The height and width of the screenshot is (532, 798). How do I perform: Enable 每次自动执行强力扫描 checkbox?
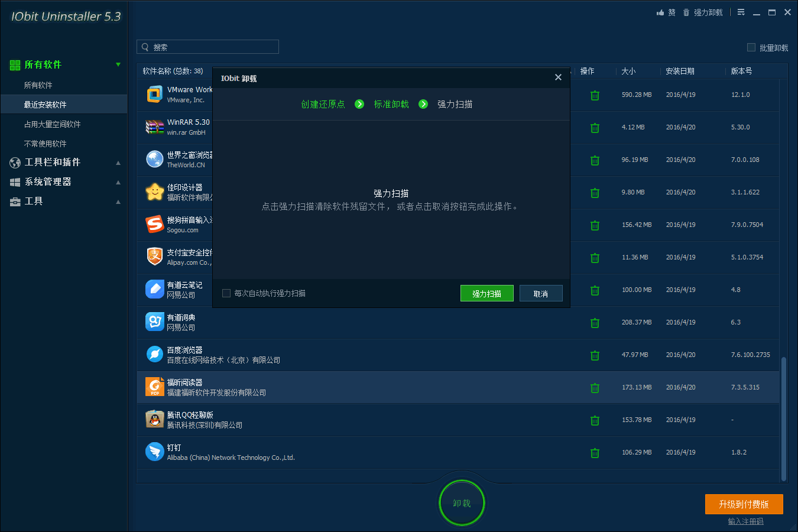tap(226, 293)
